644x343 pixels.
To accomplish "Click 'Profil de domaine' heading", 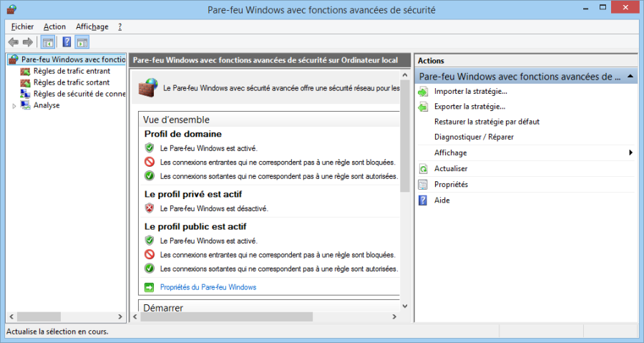I will coord(182,134).
